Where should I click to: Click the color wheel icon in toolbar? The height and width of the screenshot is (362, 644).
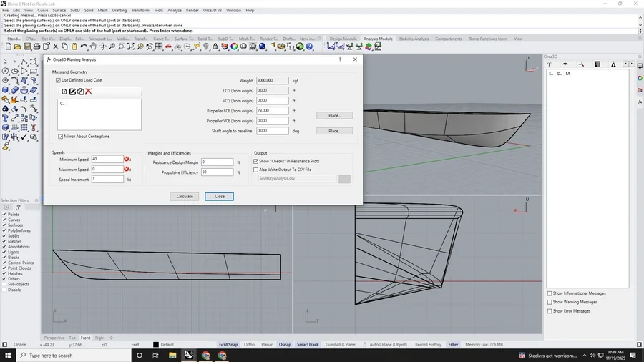pos(234,47)
